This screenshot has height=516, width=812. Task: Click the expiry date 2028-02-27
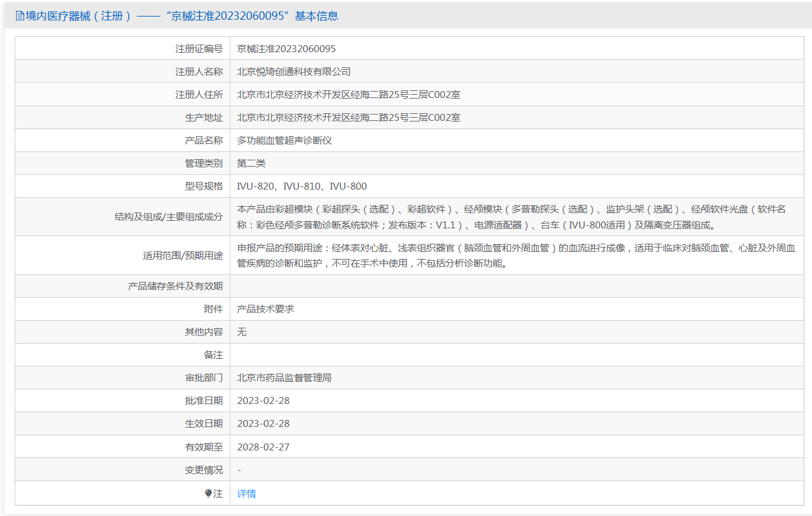(x=263, y=447)
